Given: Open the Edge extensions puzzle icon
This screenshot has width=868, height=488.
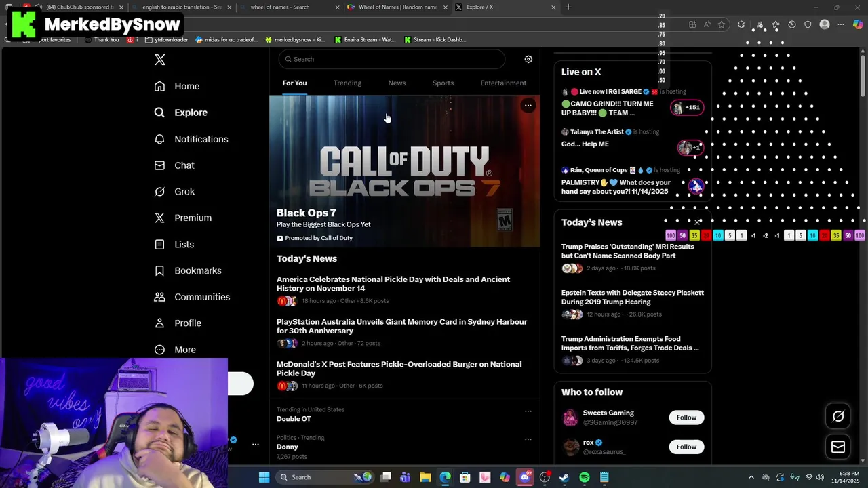Looking at the screenshot, I should tap(741, 24).
